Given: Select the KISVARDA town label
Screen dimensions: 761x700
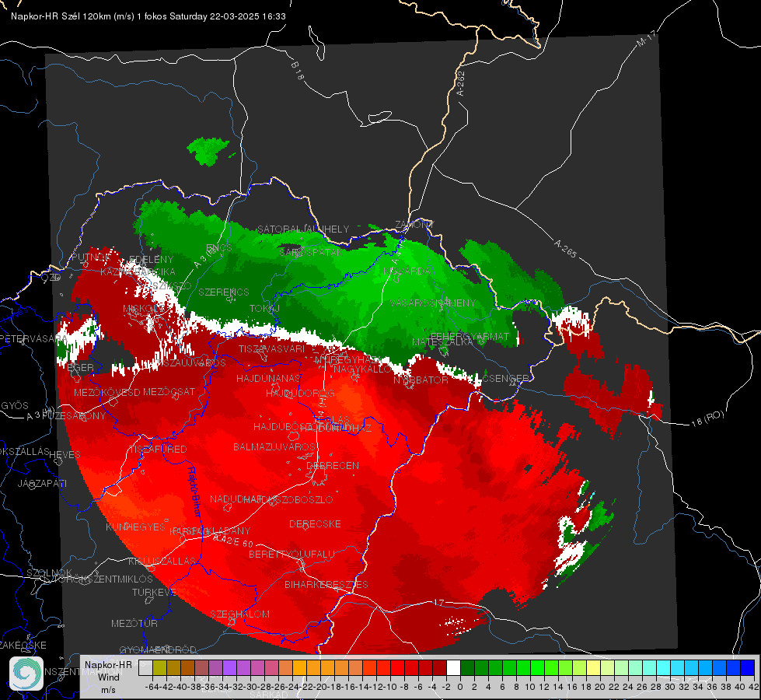Looking at the screenshot, I should tap(407, 271).
